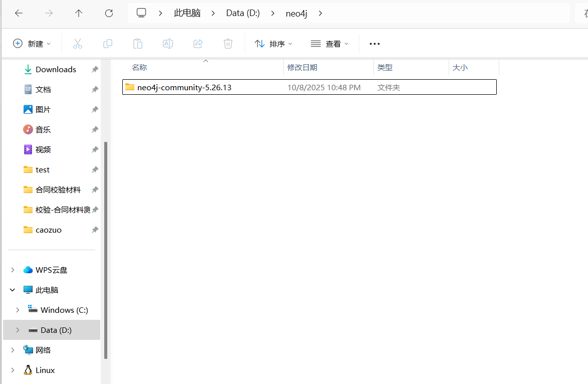Open 合同校验材料 folder in sidebar
Screen dimensions: 588x384
(x=58, y=190)
